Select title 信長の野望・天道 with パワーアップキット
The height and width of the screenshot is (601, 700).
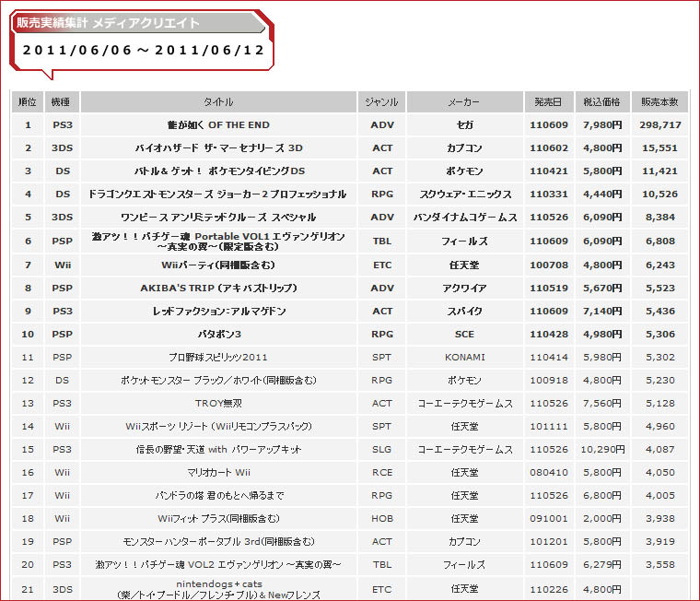click(218, 450)
